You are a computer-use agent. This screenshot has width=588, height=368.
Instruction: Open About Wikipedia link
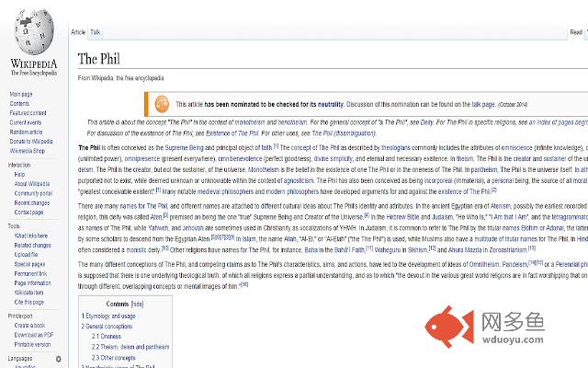point(32,184)
